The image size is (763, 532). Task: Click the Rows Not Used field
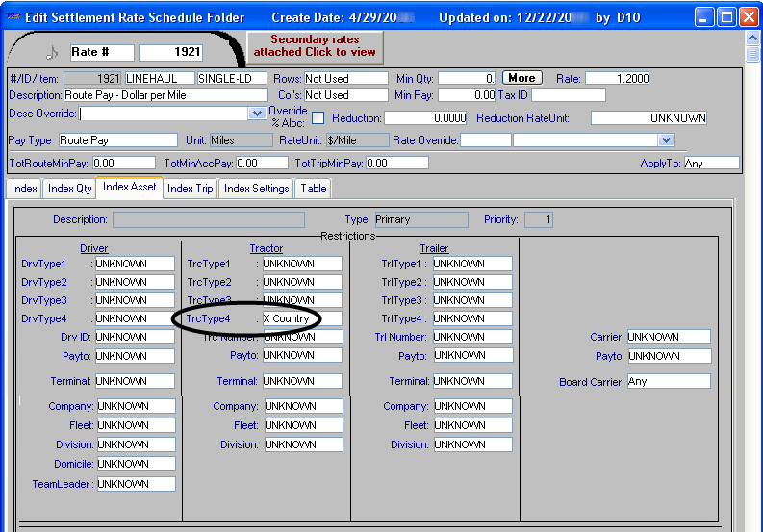[346, 78]
